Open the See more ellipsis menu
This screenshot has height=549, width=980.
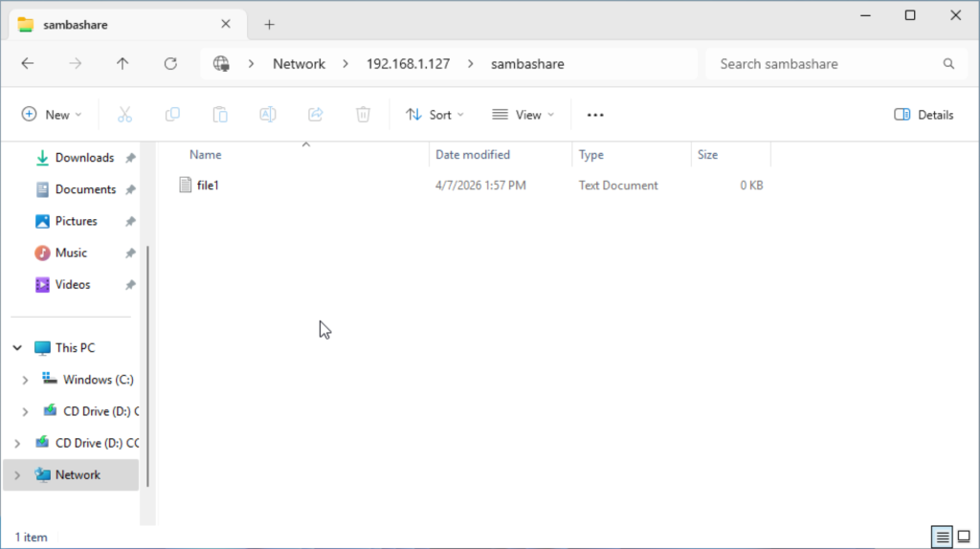click(595, 115)
